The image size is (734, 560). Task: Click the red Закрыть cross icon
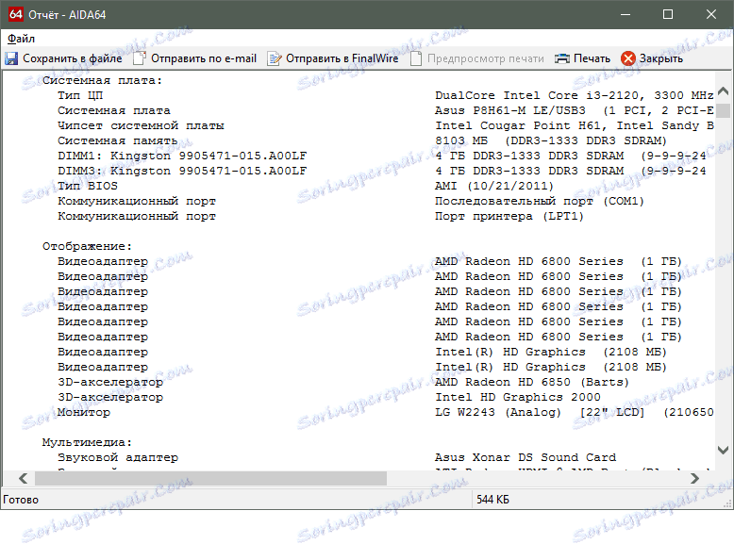pyautogui.click(x=628, y=58)
